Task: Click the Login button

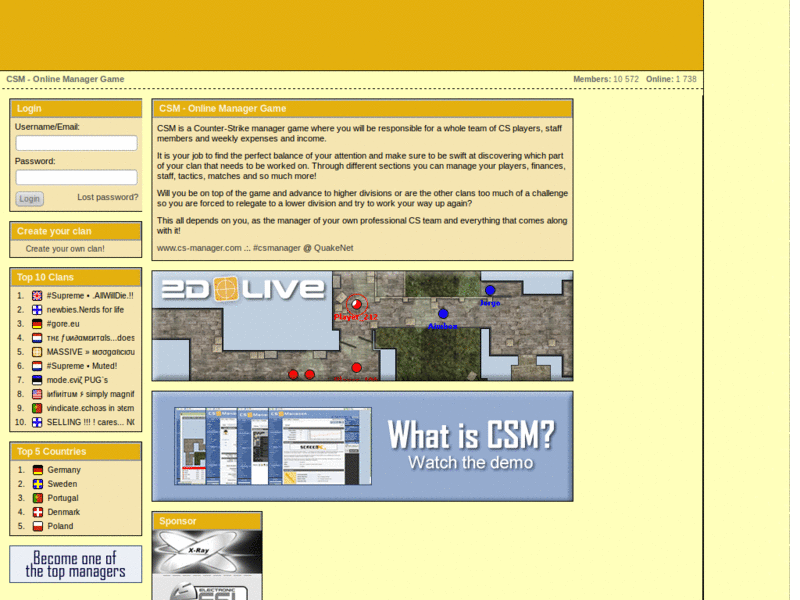Action: click(30, 198)
